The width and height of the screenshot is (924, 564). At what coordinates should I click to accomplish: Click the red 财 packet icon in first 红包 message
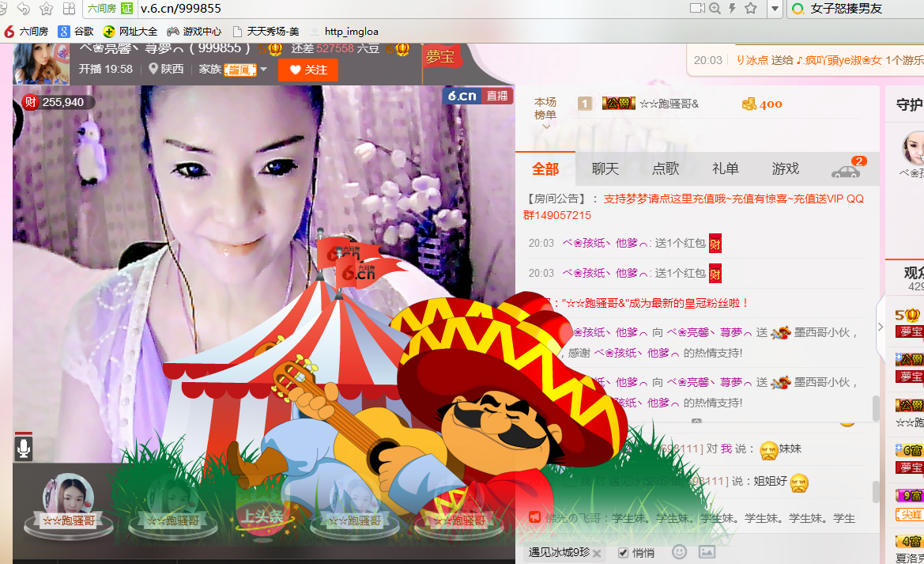click(715, 243)
